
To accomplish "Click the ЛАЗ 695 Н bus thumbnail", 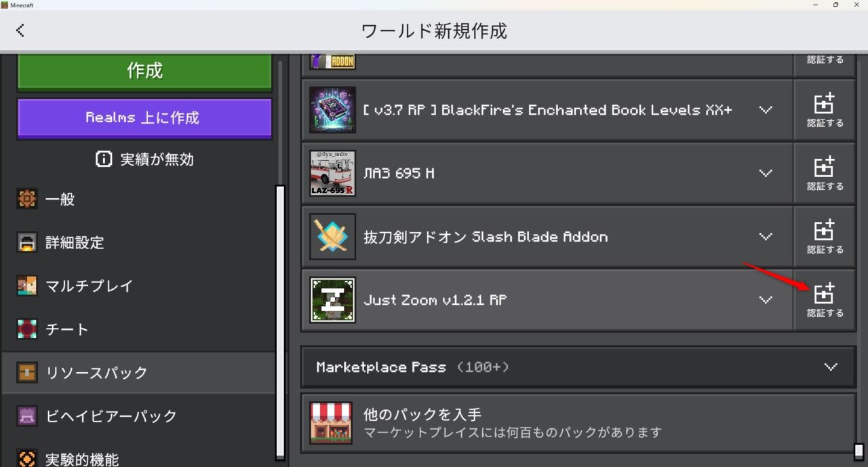I will click(332, 173).
